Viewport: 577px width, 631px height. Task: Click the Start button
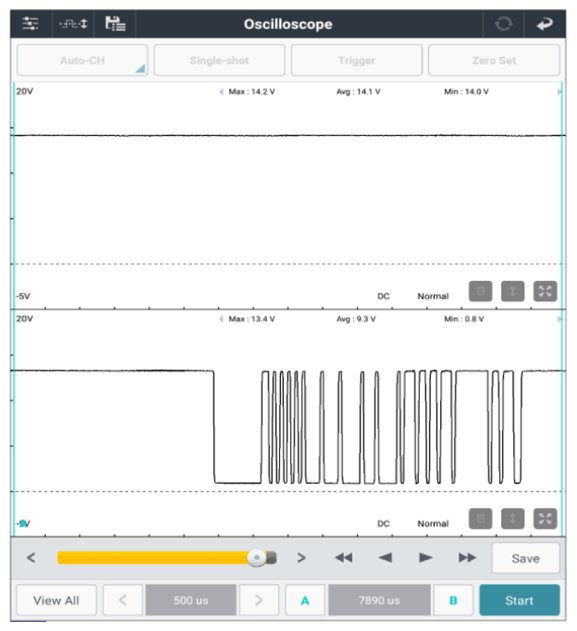(519, 600)
